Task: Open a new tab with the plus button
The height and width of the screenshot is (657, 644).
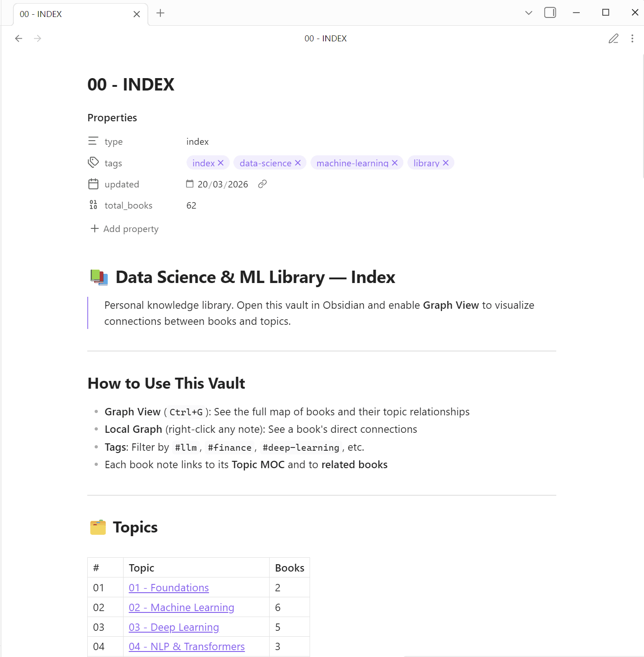Action: 160,13
